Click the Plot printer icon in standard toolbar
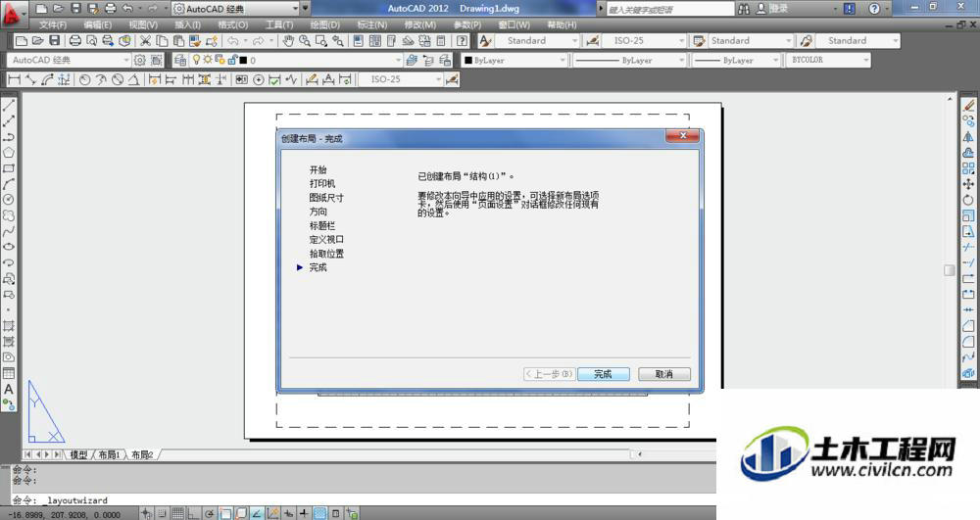The image size is (980, 520). click(x=75, y=40)
